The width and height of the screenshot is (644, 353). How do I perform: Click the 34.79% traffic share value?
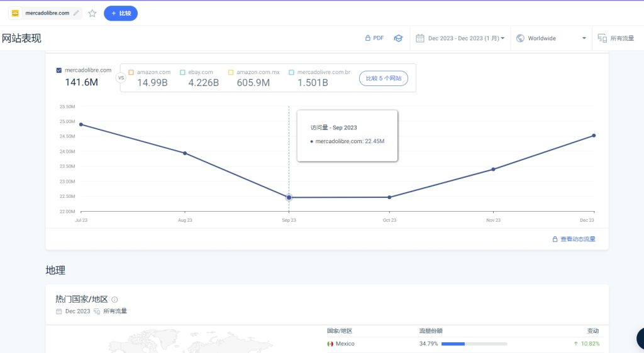point(428,344)
